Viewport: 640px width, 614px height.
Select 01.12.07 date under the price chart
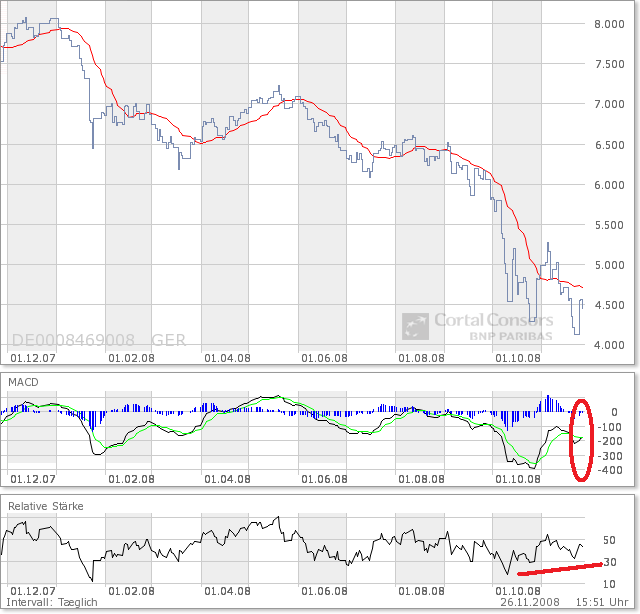pos(33,358)
